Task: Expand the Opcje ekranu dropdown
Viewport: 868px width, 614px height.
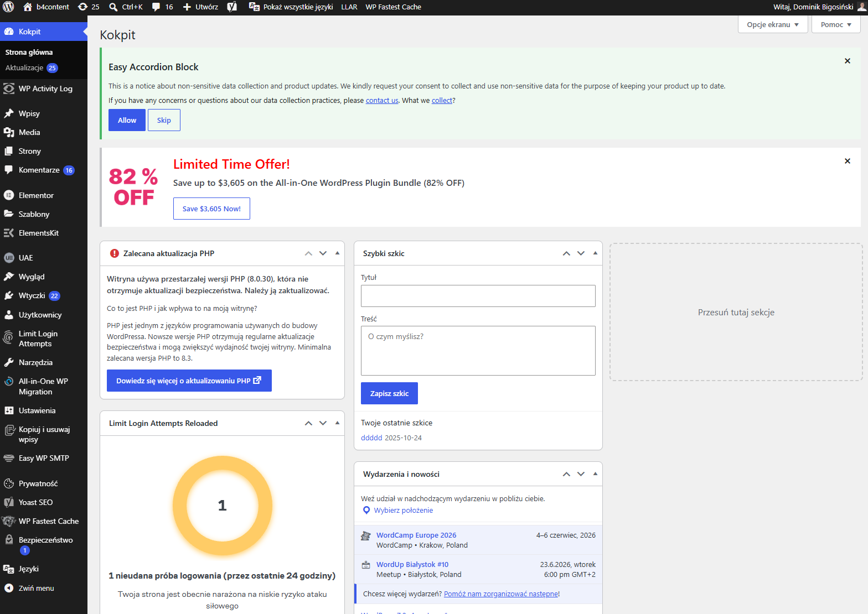Action: click(772, 24)
